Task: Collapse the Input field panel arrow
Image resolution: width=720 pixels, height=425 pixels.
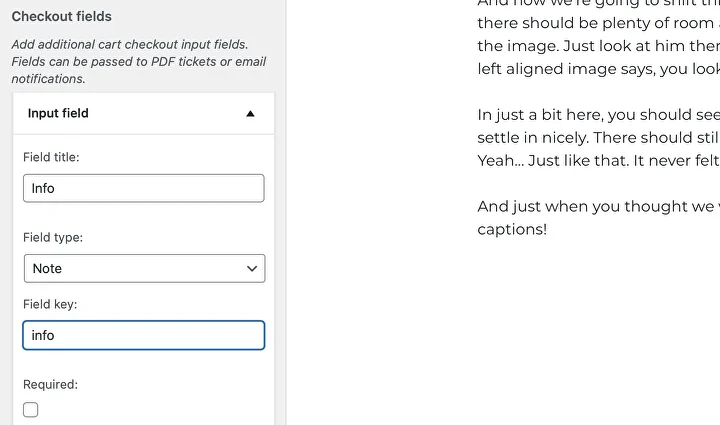Action: pyautogui.click(x=250, y=114)
